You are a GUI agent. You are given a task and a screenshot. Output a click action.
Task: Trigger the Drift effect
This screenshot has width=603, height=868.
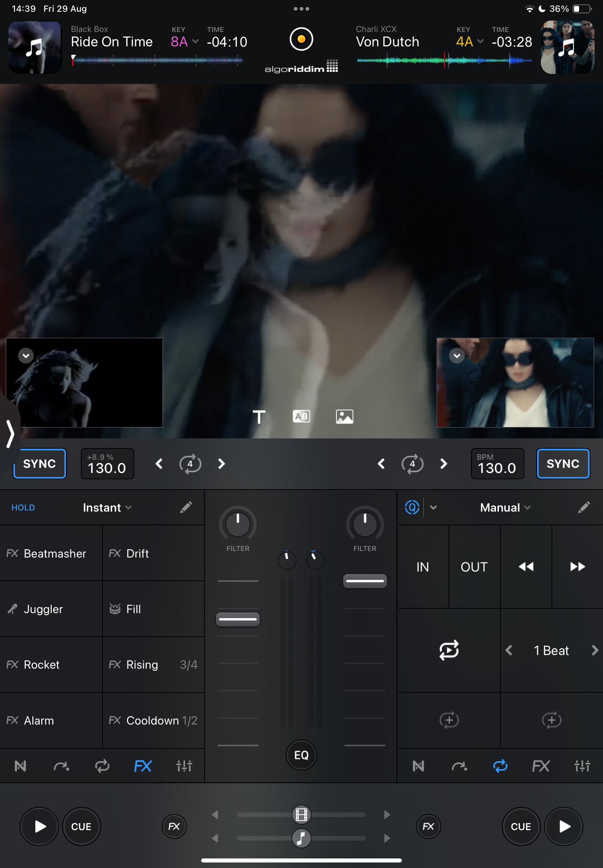153,553
